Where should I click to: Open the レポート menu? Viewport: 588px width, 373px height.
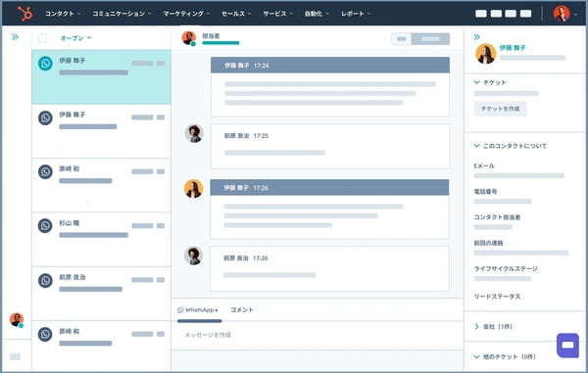point(356,14)
